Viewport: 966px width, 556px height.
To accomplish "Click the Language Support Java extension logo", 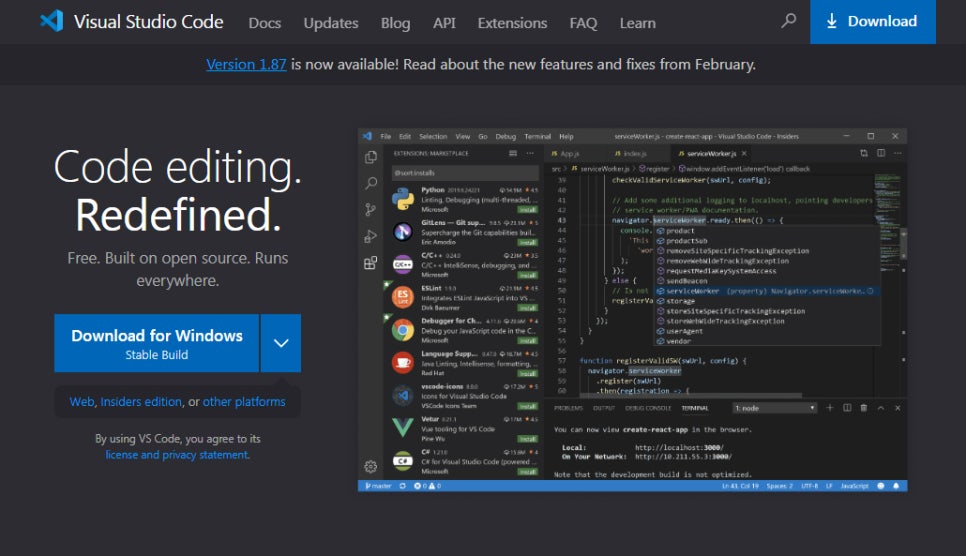I will (x=403, y=362).
